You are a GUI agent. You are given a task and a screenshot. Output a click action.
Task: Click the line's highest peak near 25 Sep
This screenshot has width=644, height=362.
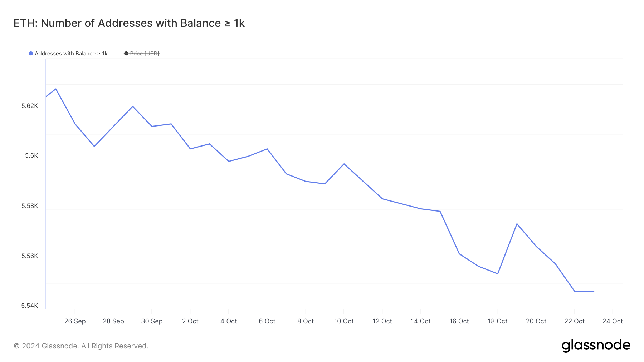click(56, 89)
